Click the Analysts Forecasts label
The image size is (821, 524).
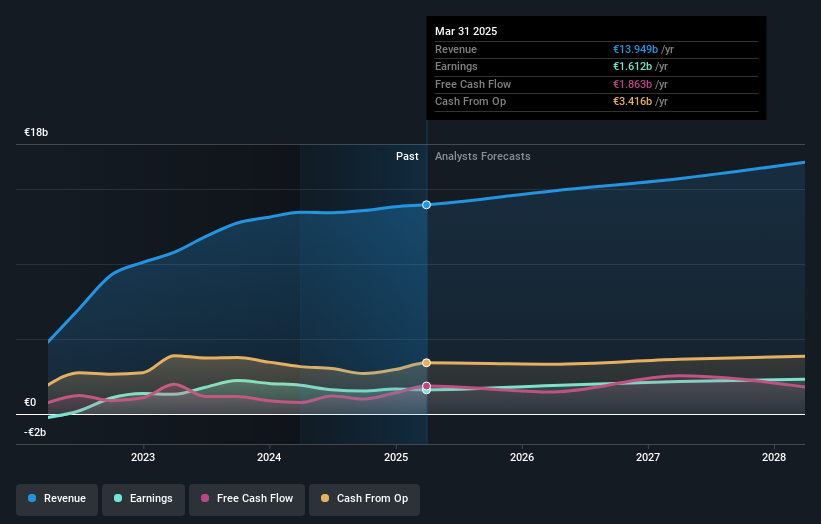483,157
